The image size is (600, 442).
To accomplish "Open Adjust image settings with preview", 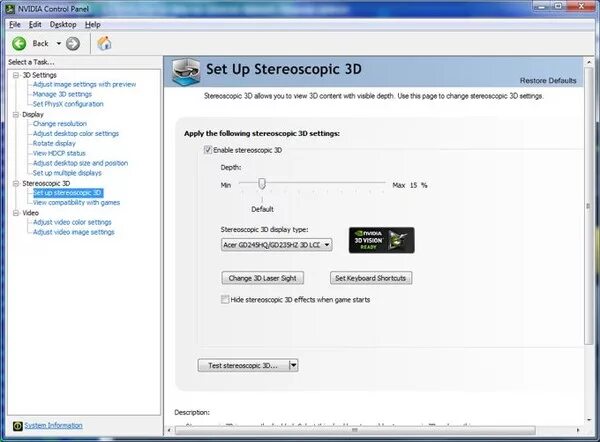I will point(84,84).
